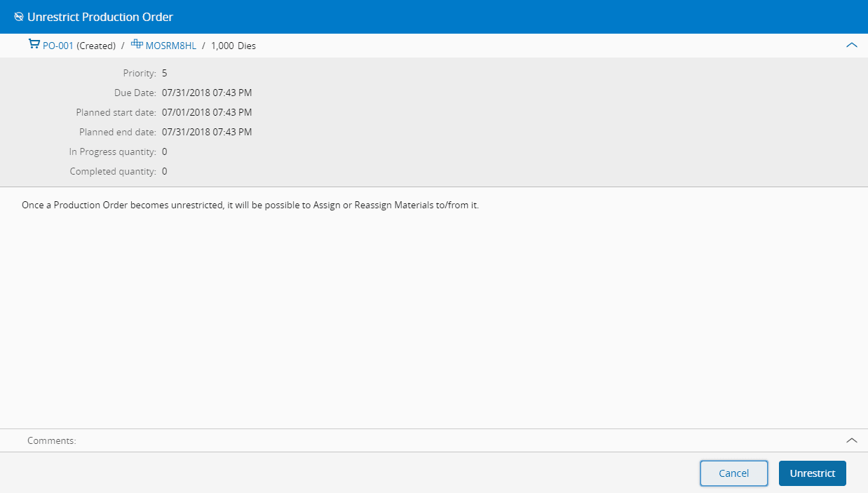Click the Completed quantity value
The image size is (868, 493).
[165, 171]
